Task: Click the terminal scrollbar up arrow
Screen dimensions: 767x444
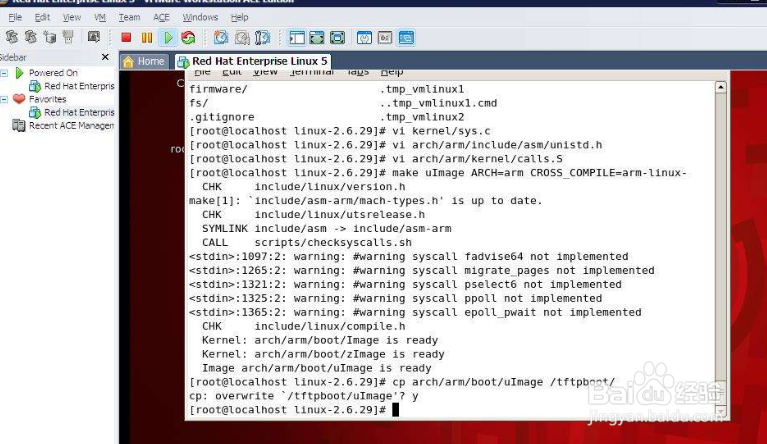Action: 721,87
